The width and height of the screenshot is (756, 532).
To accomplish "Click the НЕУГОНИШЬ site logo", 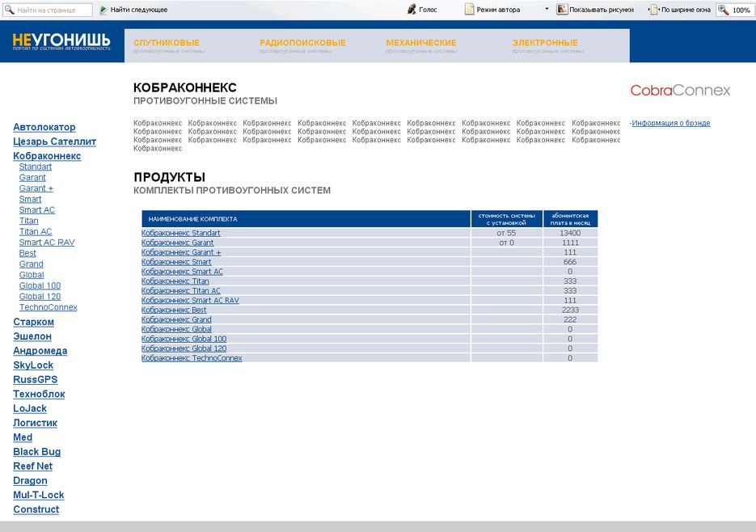I will pyautogui.click(x=61, y=41).
